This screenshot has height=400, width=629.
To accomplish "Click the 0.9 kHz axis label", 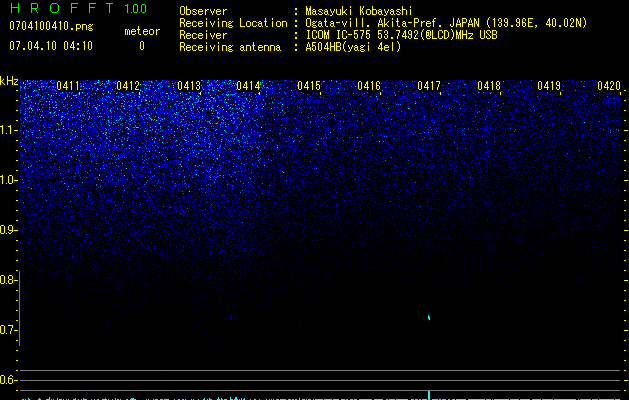I will [x=9, y=230].
